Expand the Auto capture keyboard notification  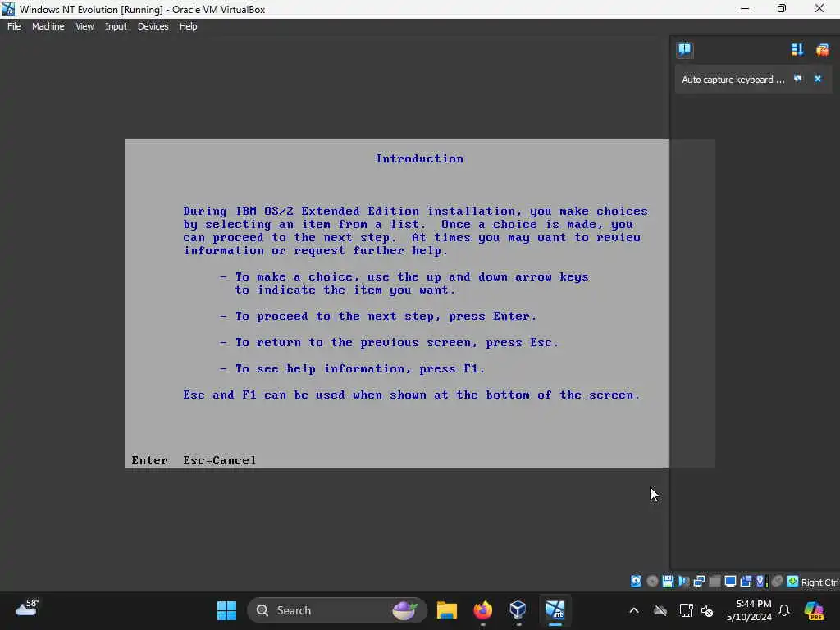click(798, 79)
